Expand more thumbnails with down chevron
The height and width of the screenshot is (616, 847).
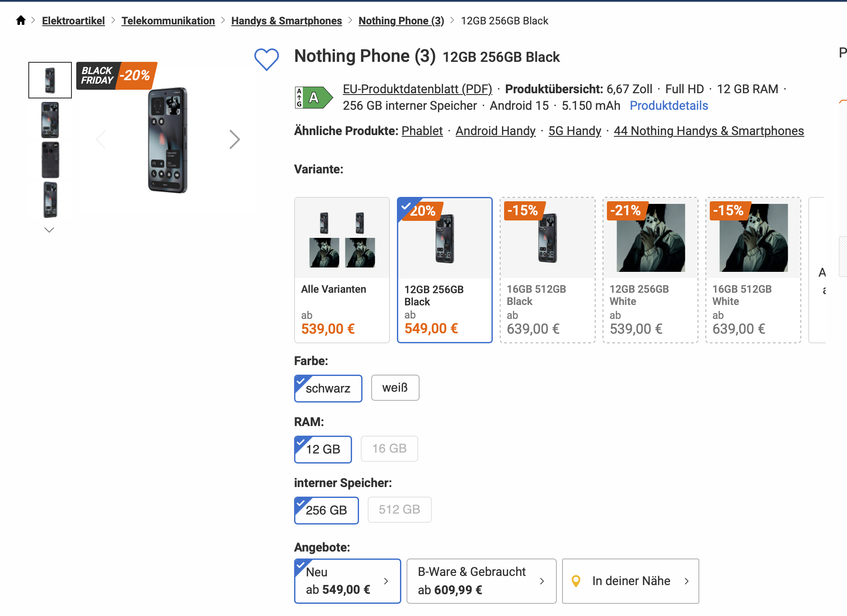tap(49, 230)
